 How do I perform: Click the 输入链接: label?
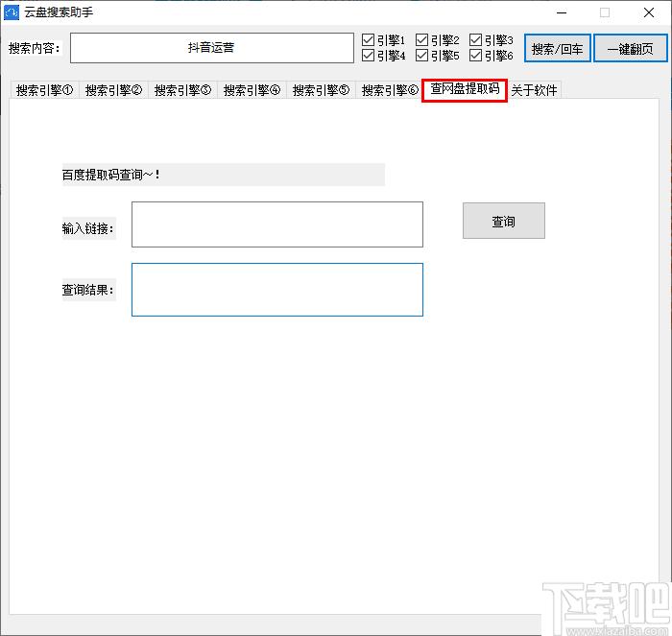(x=88, y=228)
